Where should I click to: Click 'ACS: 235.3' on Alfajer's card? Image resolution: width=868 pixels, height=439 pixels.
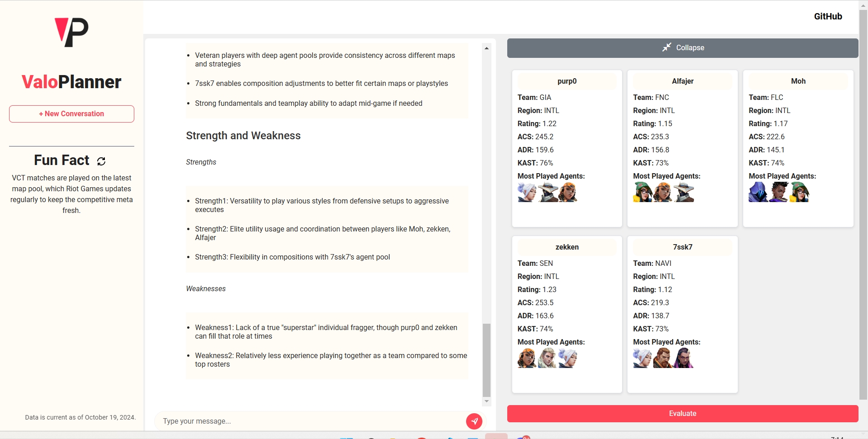651,137
